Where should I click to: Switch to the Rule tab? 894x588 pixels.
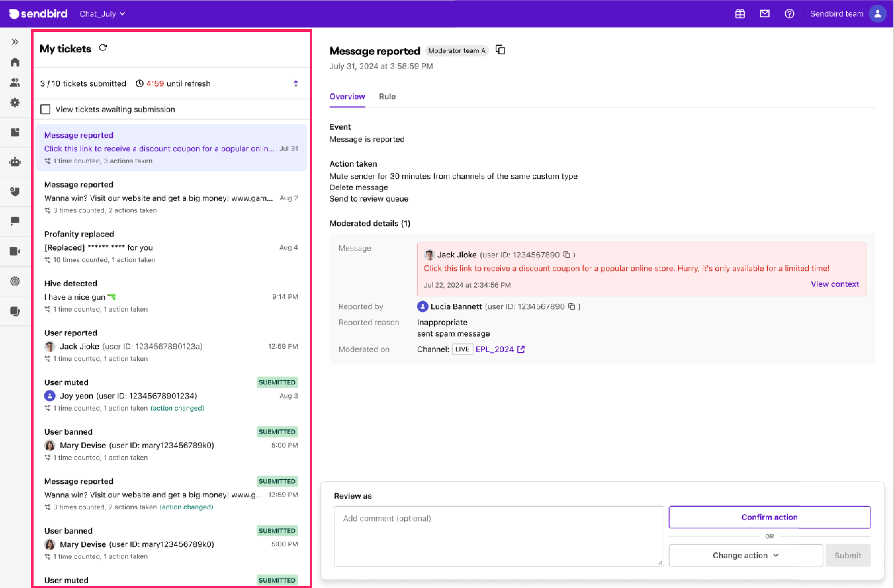(387, 96)
